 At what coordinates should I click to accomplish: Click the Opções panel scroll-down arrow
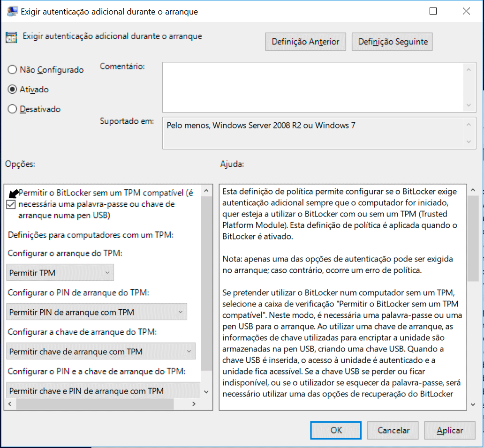tap(206, 392)
